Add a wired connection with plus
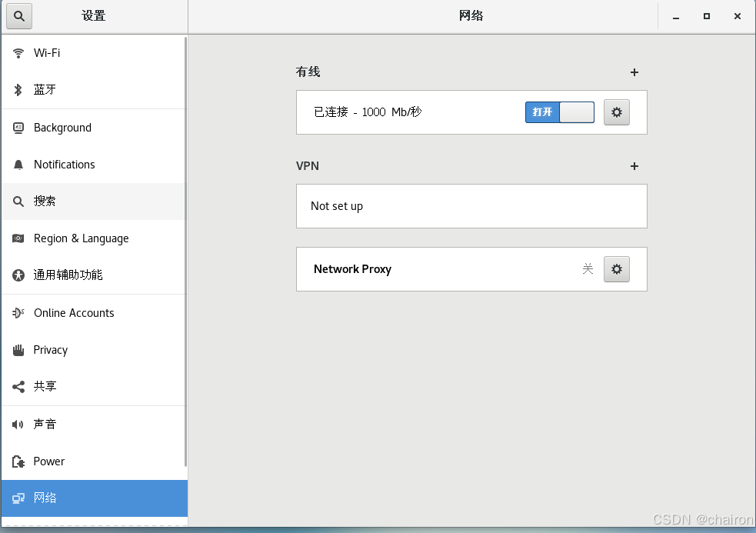 click(634, 72)
